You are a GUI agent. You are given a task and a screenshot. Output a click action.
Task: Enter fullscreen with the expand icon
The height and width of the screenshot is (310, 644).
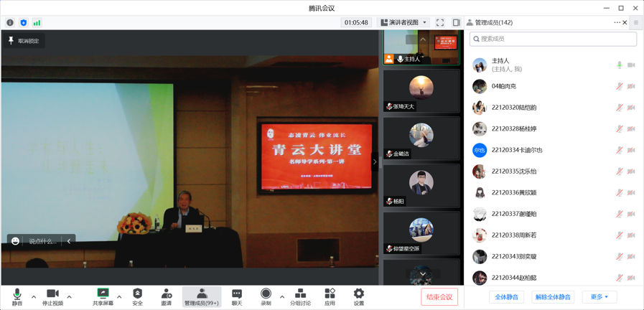point(440,23)
